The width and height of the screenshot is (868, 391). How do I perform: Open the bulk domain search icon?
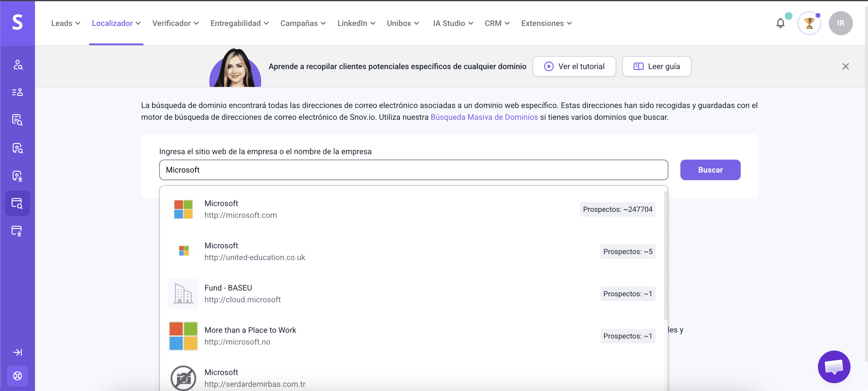17,231
